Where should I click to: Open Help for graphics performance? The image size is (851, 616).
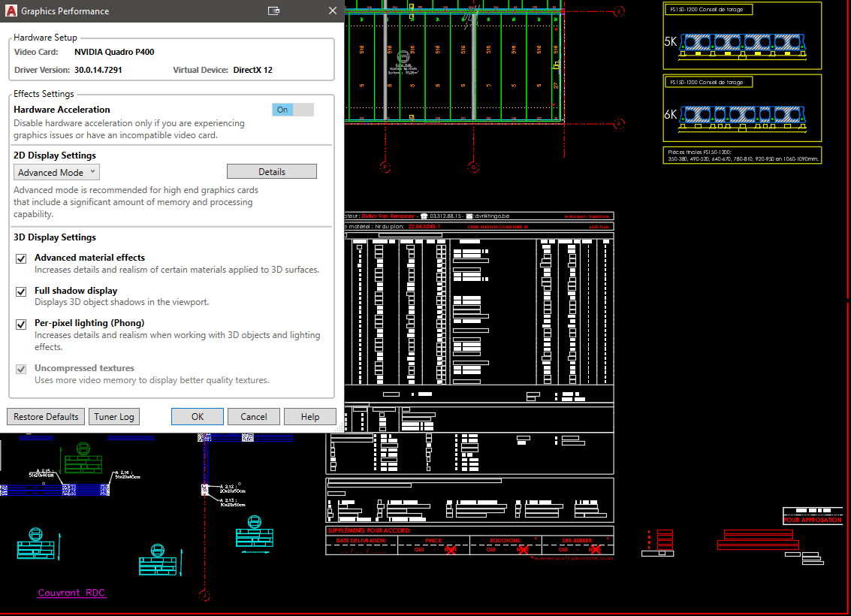(x=310, y=416)
